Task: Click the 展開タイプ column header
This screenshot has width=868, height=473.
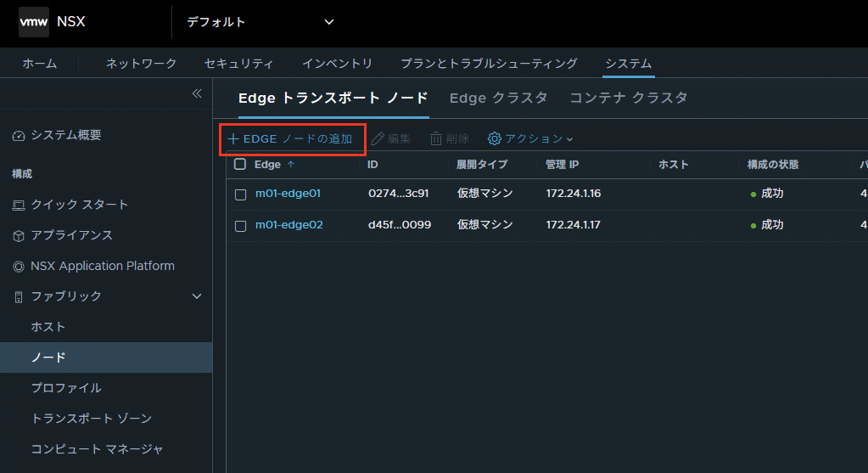Action: (482, 165)
